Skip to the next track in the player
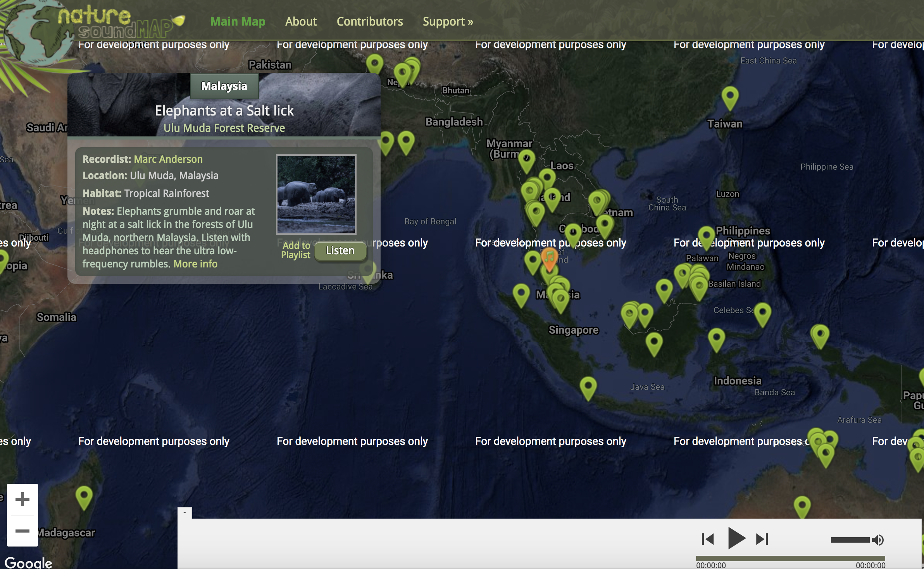 [x=761, y=538]
